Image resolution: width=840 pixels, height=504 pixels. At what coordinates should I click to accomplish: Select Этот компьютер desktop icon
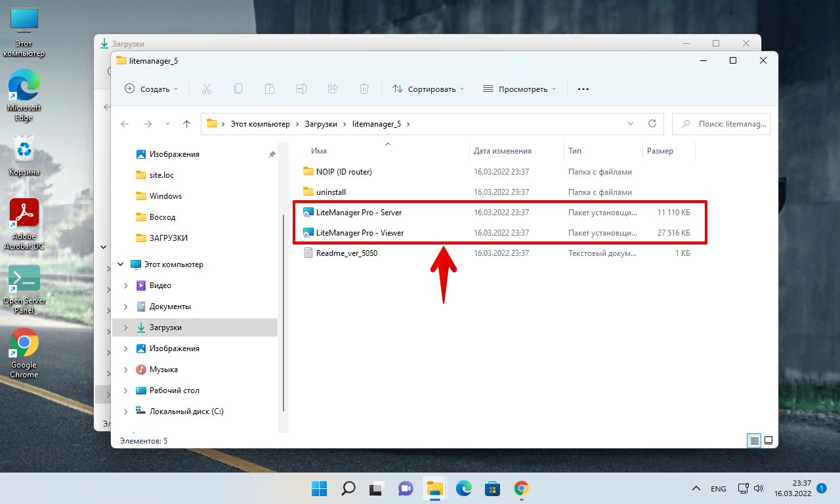[24, 33]
